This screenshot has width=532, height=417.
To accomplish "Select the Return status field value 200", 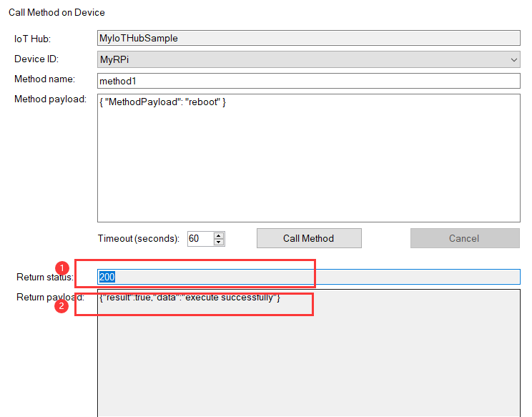I will [x=308, y=277].
